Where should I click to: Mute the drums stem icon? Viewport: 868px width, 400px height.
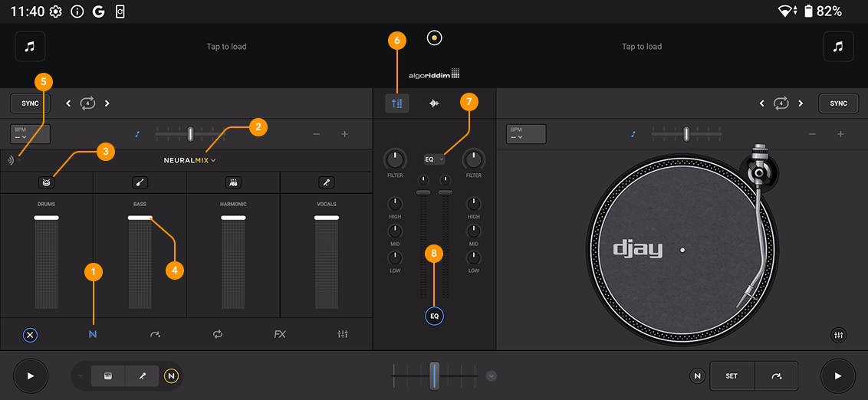click(46, 182)
